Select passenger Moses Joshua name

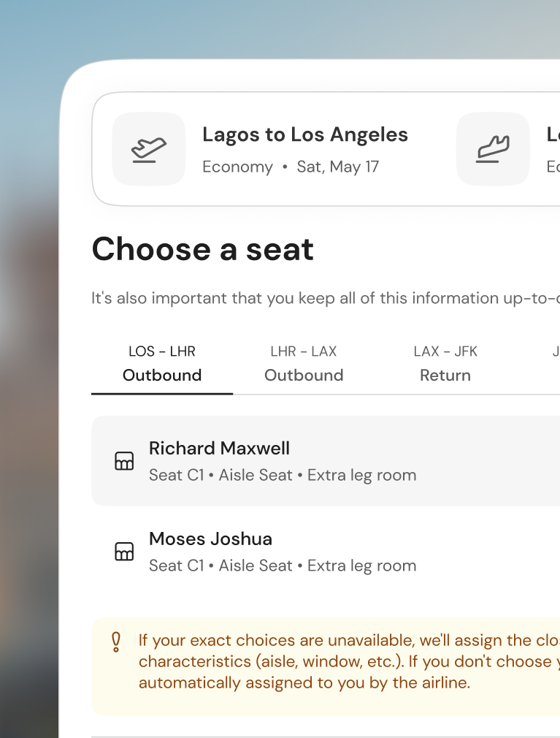point(211,539)
